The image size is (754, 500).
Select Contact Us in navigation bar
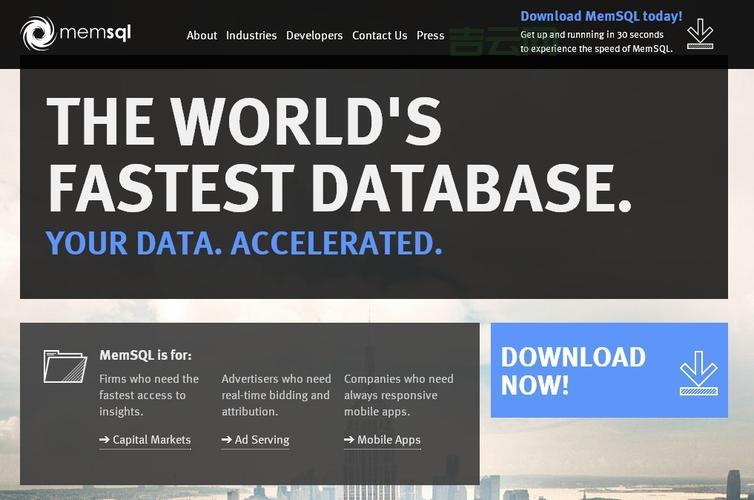[379, 35]
